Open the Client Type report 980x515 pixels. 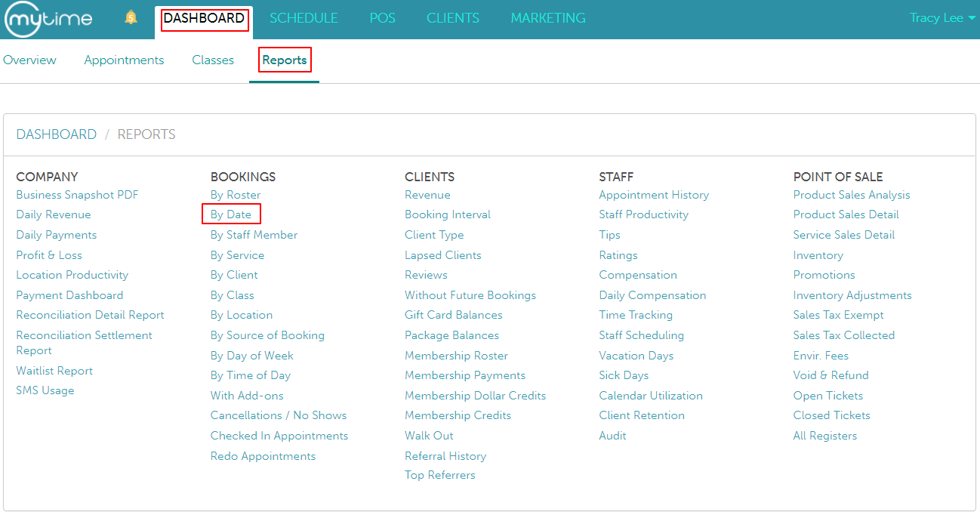pyautogui.click(x=434, y=235)
